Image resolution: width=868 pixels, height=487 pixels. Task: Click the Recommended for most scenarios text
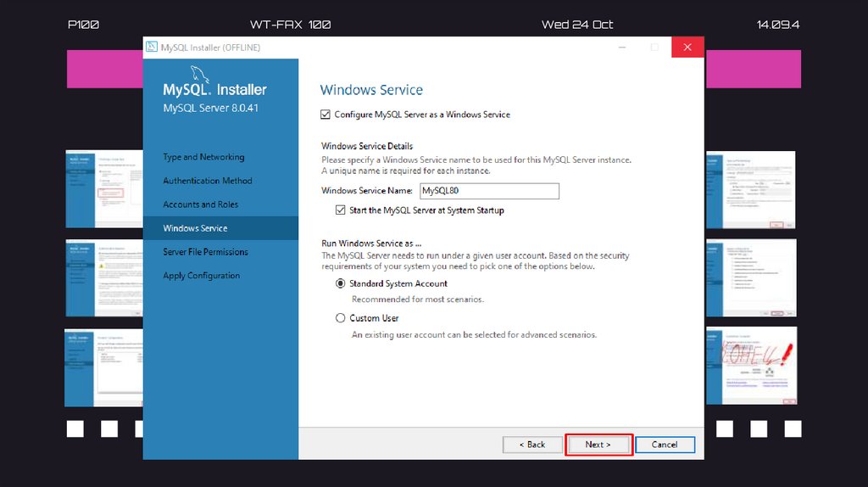tap(418, 299)
